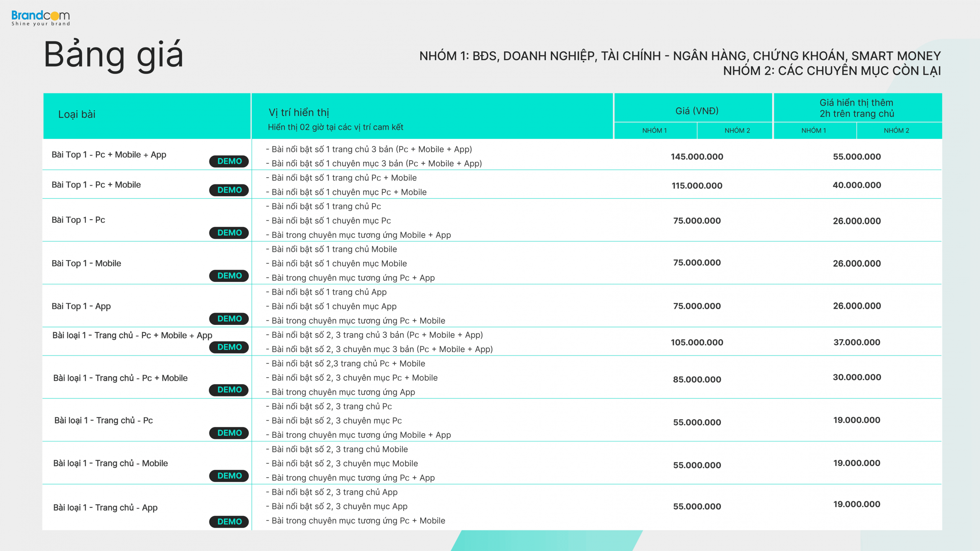
Task: Click the Vị trí hiển thị header
Action: pyautogui.click(x=299, y=112)
